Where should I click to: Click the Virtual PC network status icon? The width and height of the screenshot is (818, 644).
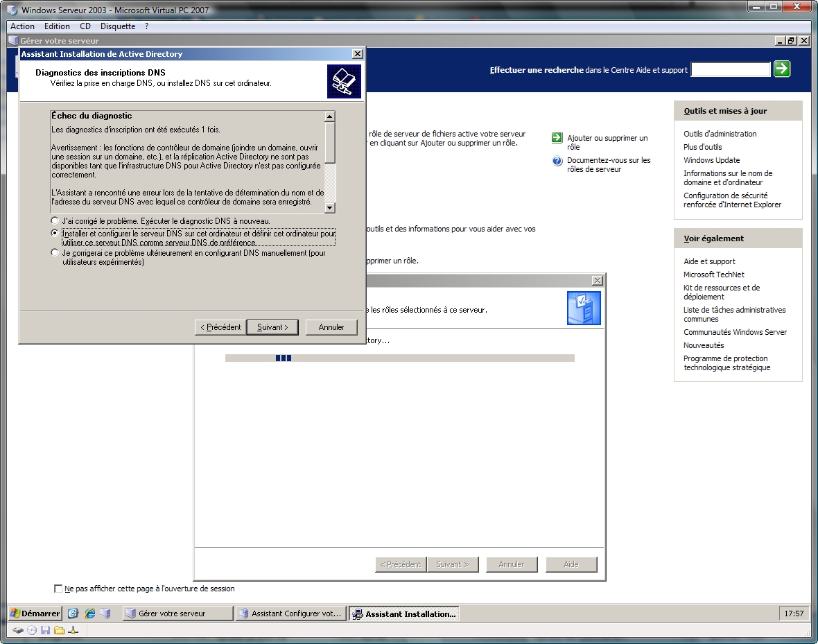point(73,630)
